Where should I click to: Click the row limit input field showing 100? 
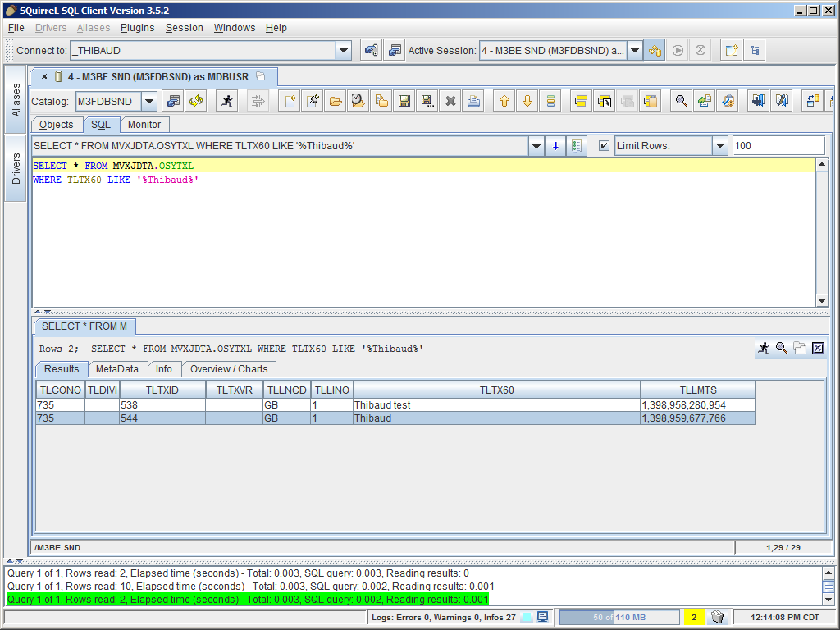tap(778, 146)
